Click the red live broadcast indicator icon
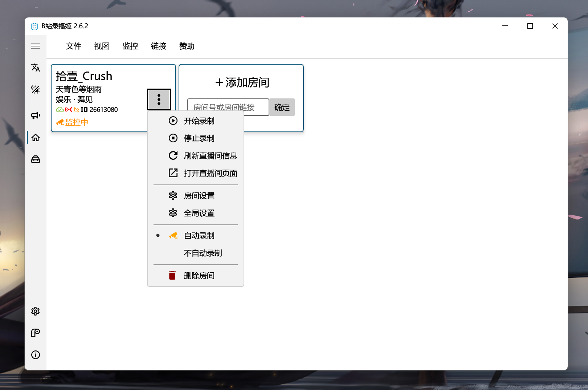Screen dimensions: 588x390 [x=69, y=110]
